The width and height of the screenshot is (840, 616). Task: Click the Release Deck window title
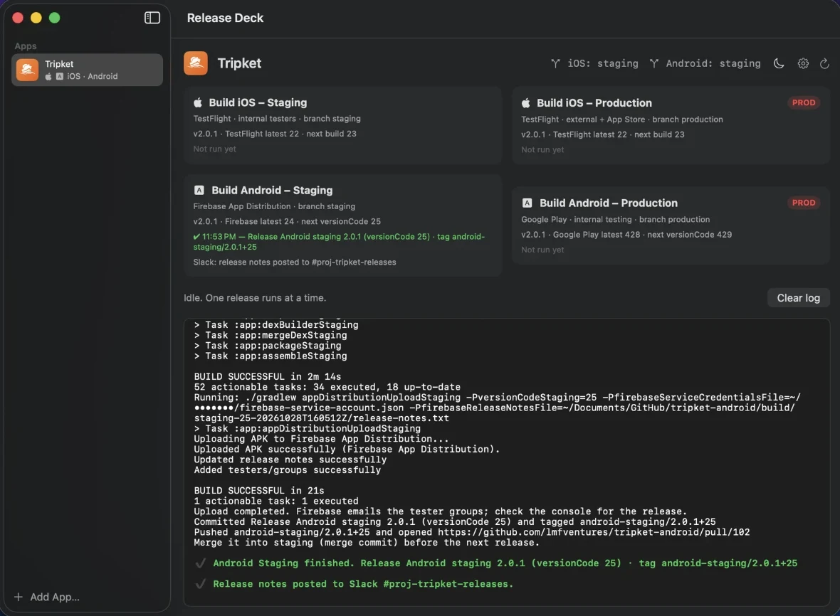pos(225,18)
